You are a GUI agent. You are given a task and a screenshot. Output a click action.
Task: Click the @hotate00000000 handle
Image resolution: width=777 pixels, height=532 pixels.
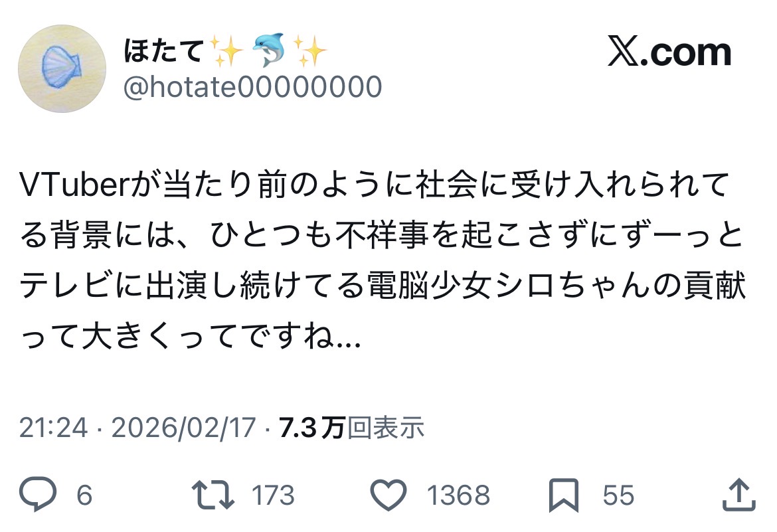[x=252, y=87]
